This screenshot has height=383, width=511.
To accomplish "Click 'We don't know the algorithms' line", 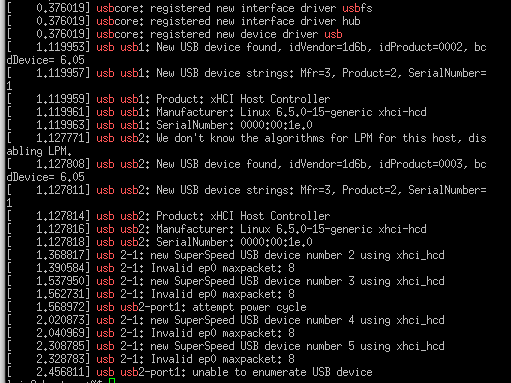I will click(246, 138).
